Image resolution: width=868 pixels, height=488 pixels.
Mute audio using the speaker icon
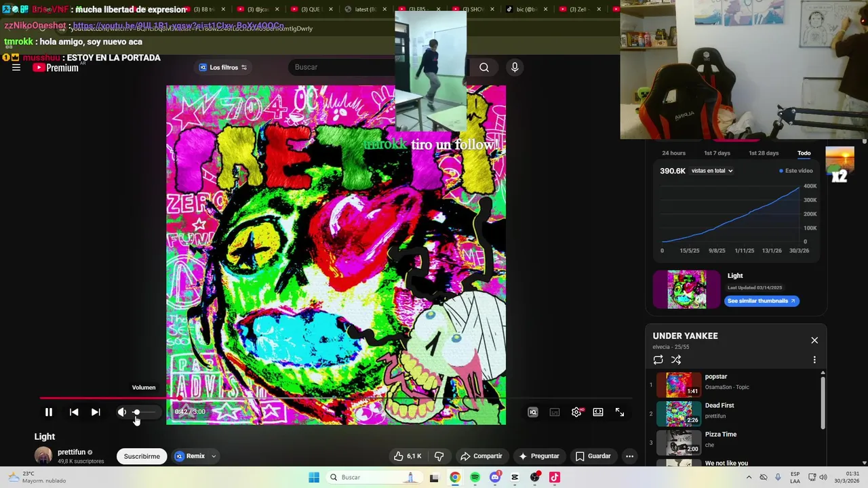(122, 412)
